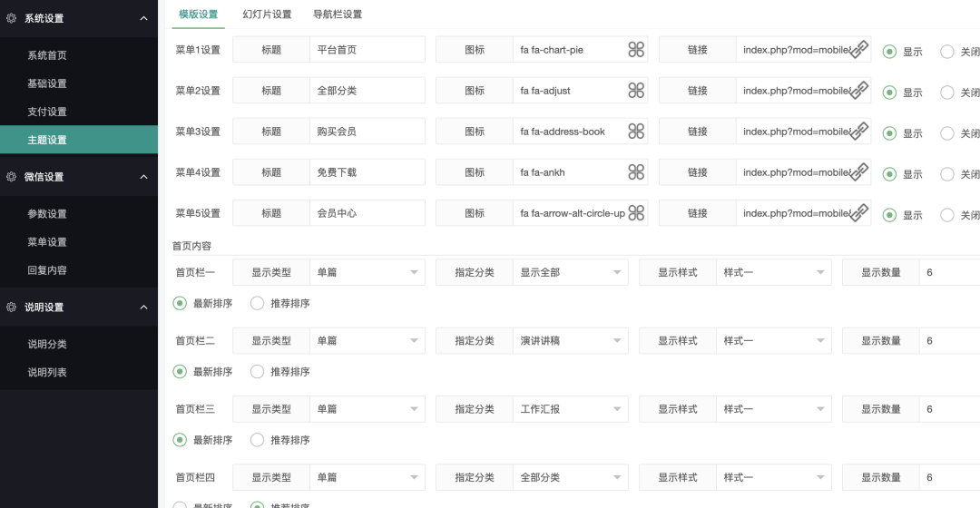Screen dimensions: 980x508
Task: Edit 菜单4 title field 免费下载
Action: [x=367, y=172]
